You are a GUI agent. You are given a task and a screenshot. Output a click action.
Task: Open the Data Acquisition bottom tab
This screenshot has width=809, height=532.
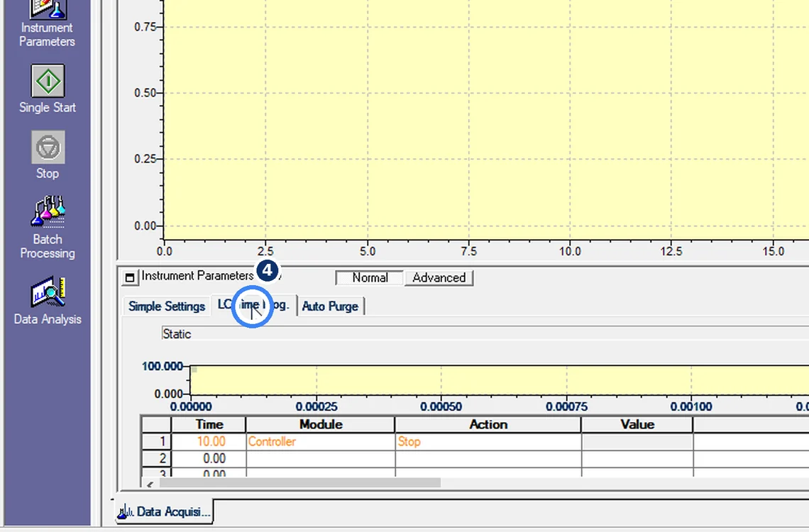[x=164, y=511]
